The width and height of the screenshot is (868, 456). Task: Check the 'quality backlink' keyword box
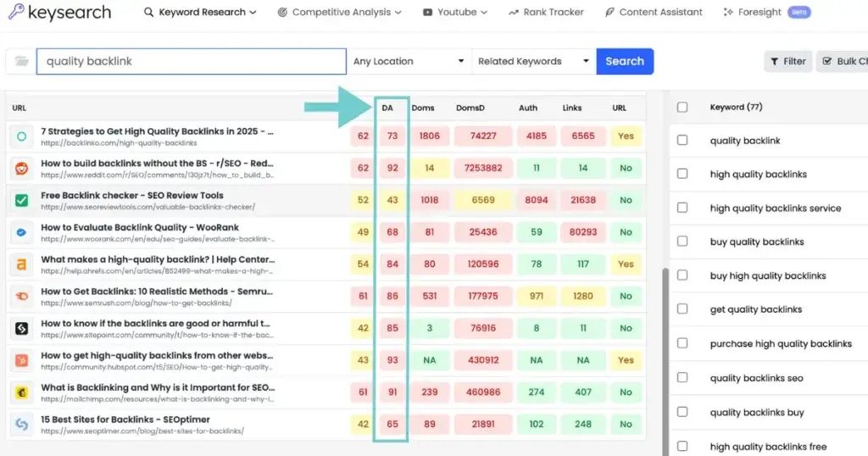pos(682,141)
